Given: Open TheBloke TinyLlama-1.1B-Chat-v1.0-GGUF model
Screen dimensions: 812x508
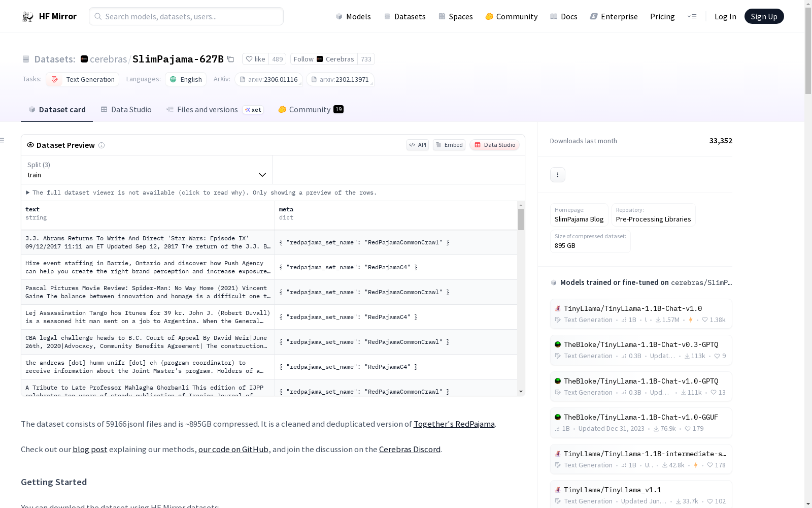Looking at the screenshot, I should [x=641, y=423].
